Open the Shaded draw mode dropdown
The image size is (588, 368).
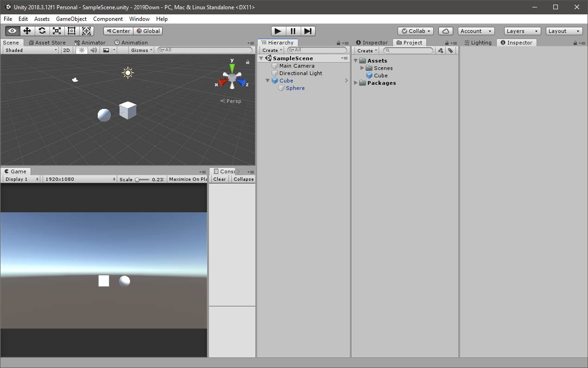click(x=30, y=50)
